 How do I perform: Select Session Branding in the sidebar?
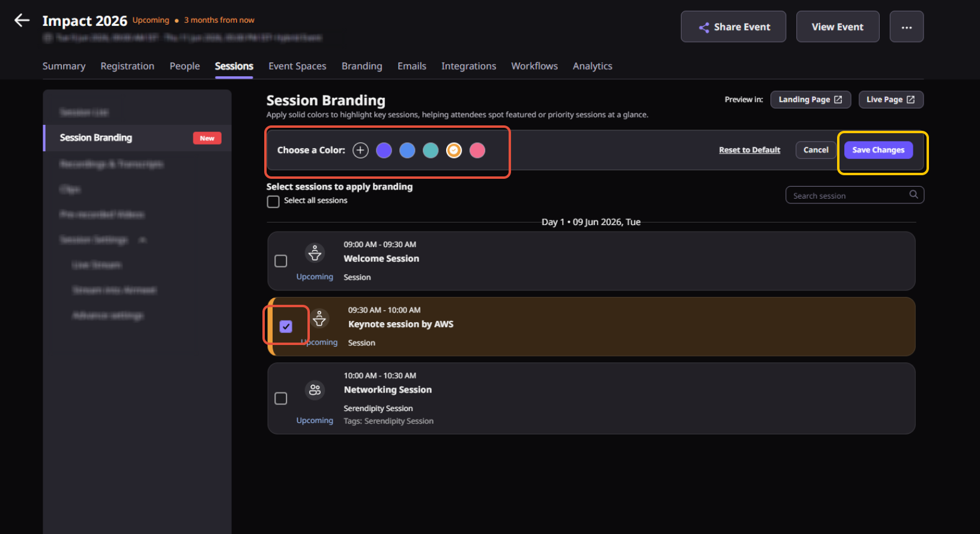click(96, 138)
